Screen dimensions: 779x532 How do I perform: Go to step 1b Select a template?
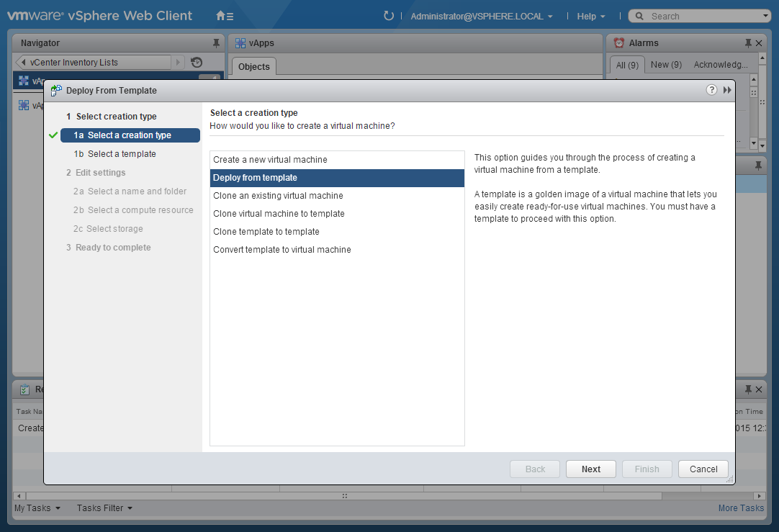(114, 154)
